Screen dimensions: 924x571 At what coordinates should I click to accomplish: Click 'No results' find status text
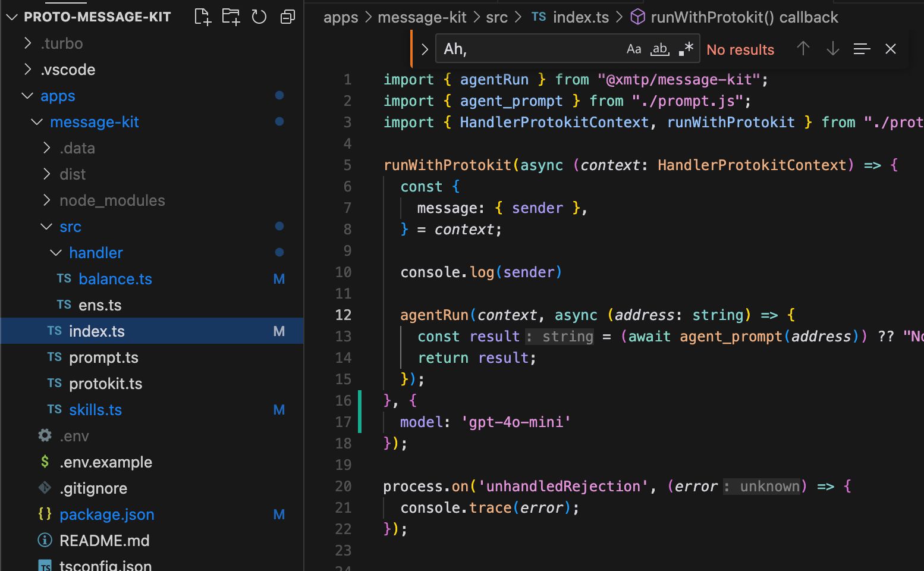pos(740,50)
